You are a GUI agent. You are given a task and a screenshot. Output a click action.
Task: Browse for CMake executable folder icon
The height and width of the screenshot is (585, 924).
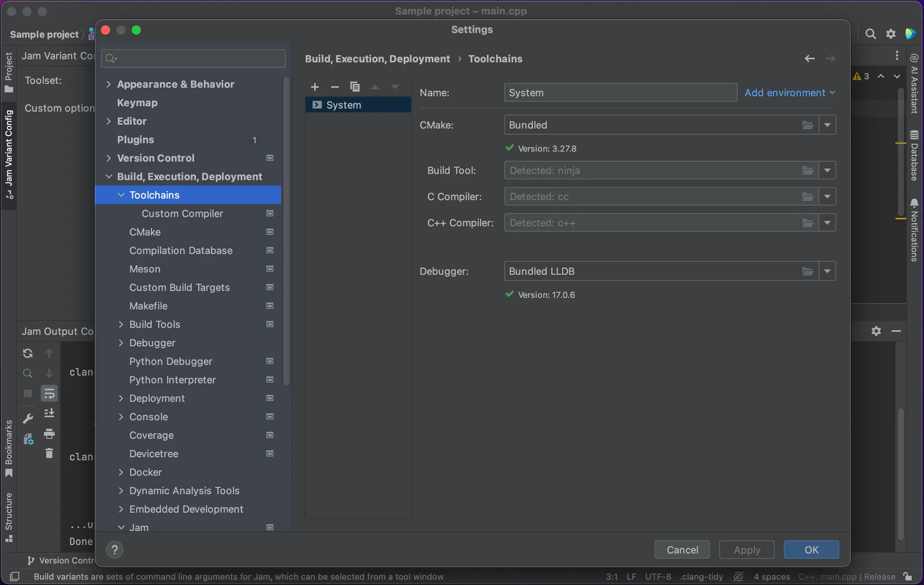pyautogui.click(x=808, y=125)
